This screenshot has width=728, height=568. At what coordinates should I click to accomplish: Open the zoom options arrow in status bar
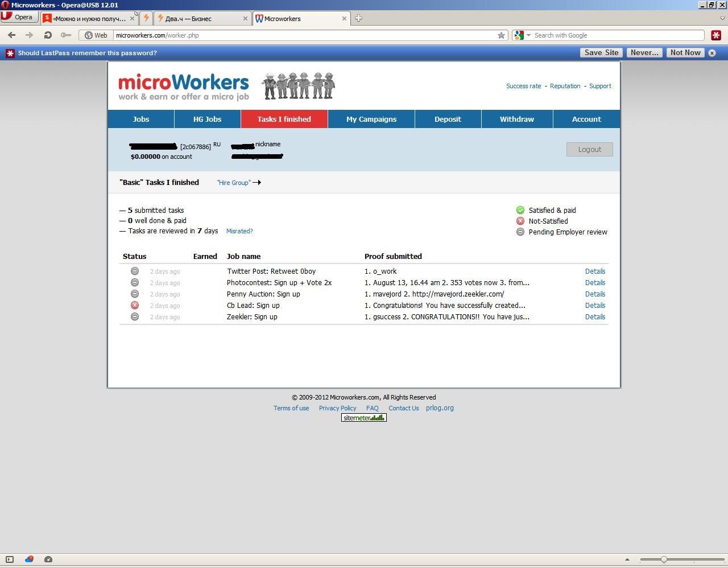(x=627, y=559)
